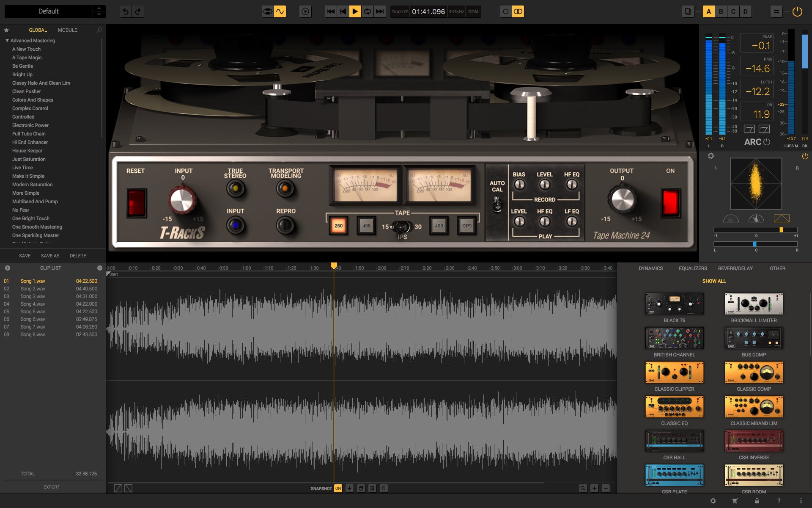Click the help question mark icon
The width and height of the screenshot is (812, 508).
point(779,501)
